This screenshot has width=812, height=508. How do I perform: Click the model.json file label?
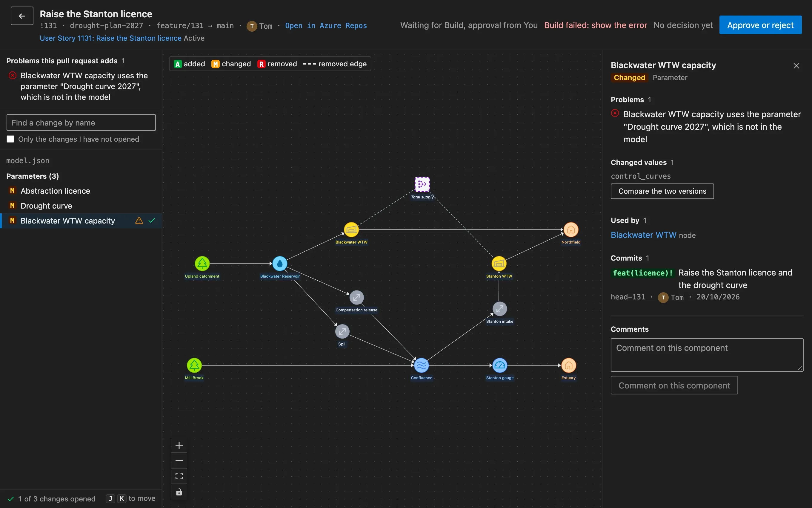(x=28, y=160)
